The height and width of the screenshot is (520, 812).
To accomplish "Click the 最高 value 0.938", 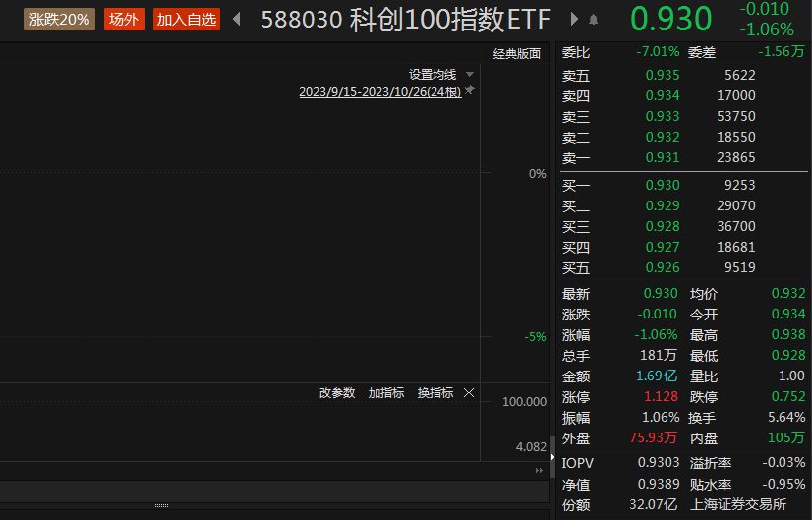I will (x=788, y=335).
